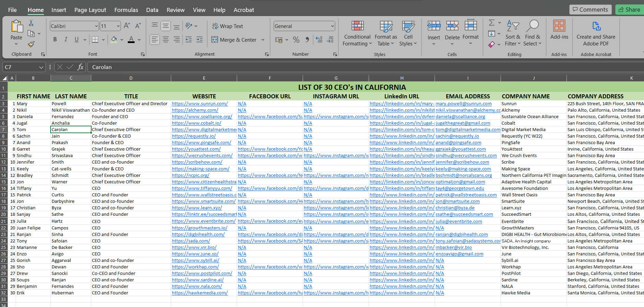Open Sort & Filter dropdown

pyautogui.click(x=513, y=33)
